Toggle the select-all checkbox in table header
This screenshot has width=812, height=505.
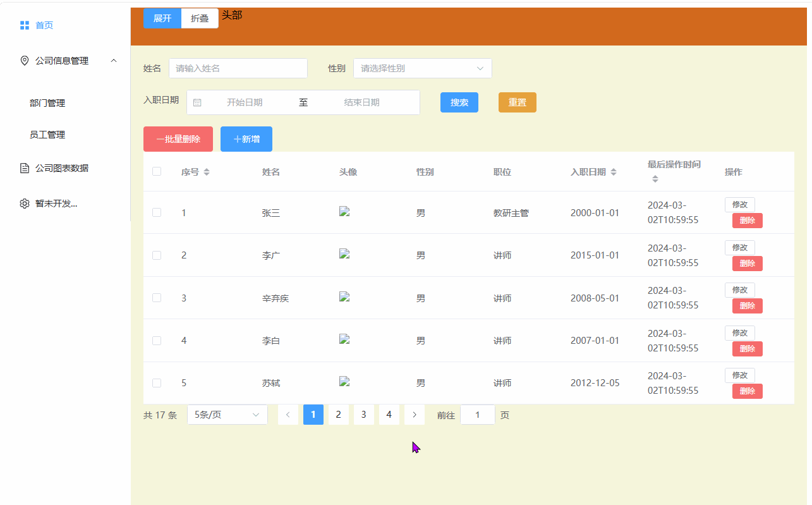click(157, 171)
